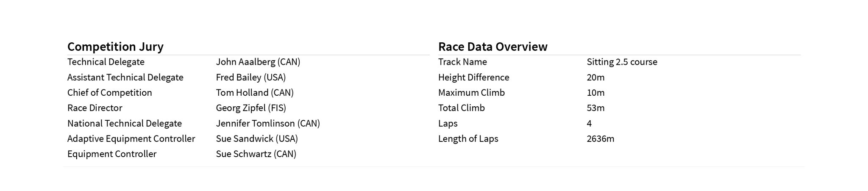The image size is (868, 191).
Task: Click the Competition Jury heading
Action: (x=115, y=47)
